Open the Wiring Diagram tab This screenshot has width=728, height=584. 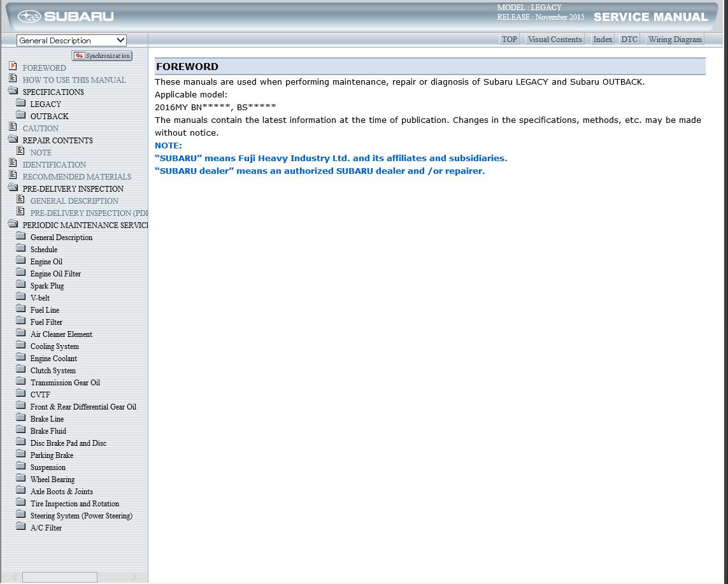(x=675, y=39)
